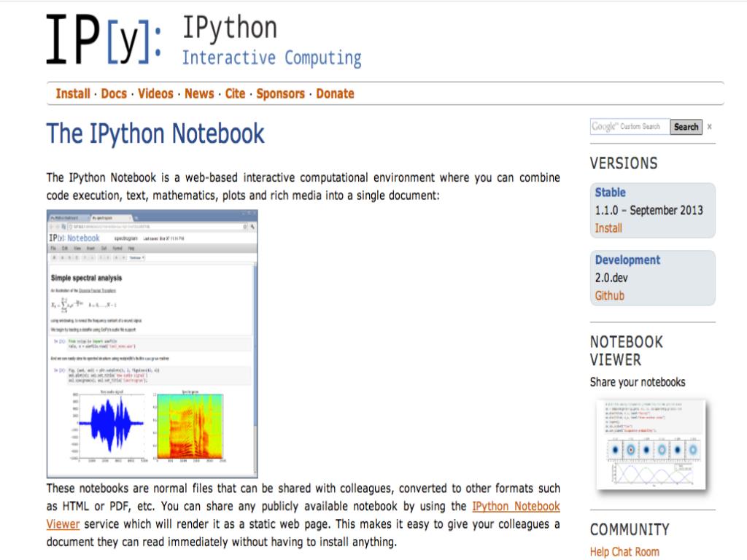Open the Cite navigation link

[x=235, y=94]
